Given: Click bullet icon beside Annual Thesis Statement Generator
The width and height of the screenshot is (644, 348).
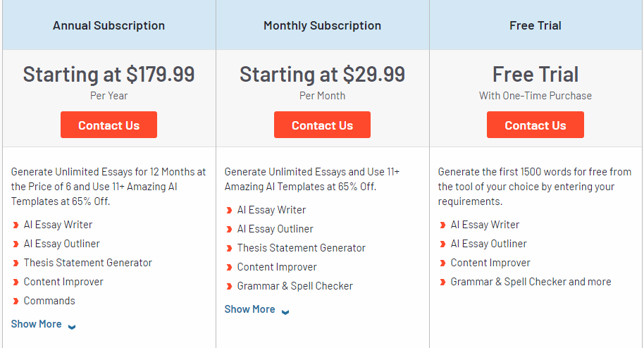Looking at the screenshot, I should click(16, 263).
